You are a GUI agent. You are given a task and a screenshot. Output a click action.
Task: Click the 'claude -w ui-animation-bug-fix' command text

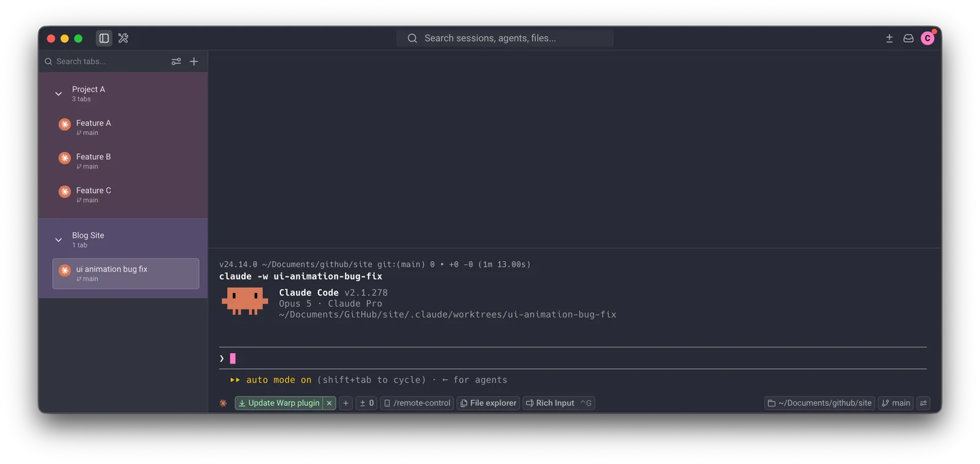[x=301, y=276]
